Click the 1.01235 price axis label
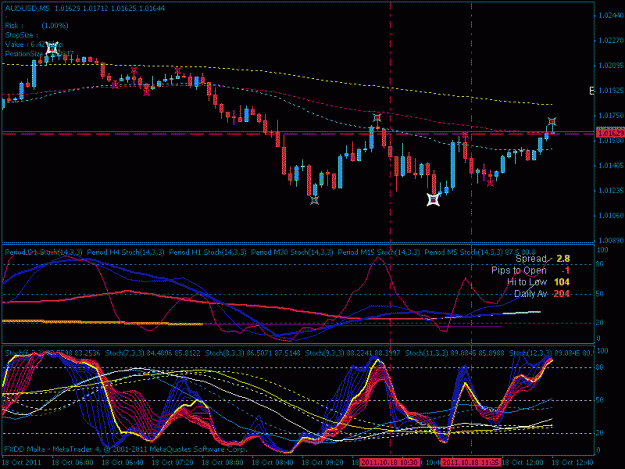625x469 pixels. click(611, 191)
